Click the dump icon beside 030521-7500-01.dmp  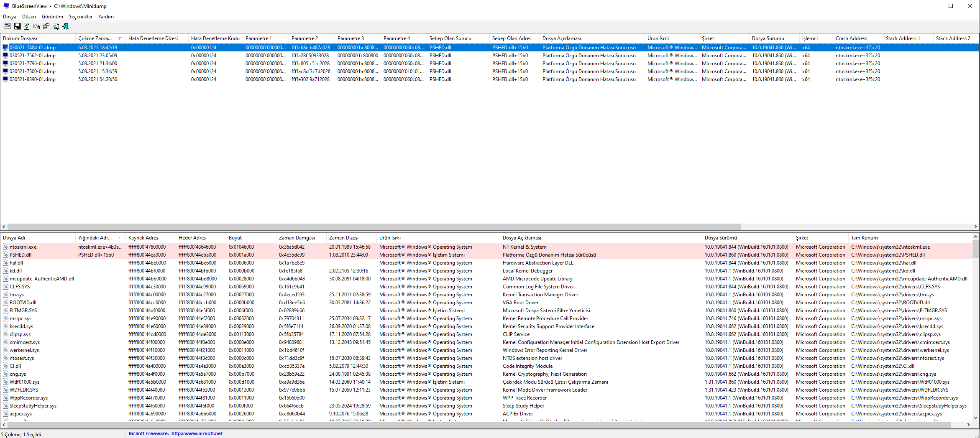tap(5, 71)
